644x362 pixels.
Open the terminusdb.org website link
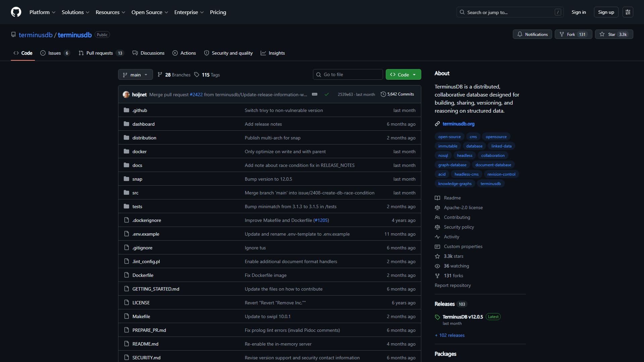coord(459,124)
